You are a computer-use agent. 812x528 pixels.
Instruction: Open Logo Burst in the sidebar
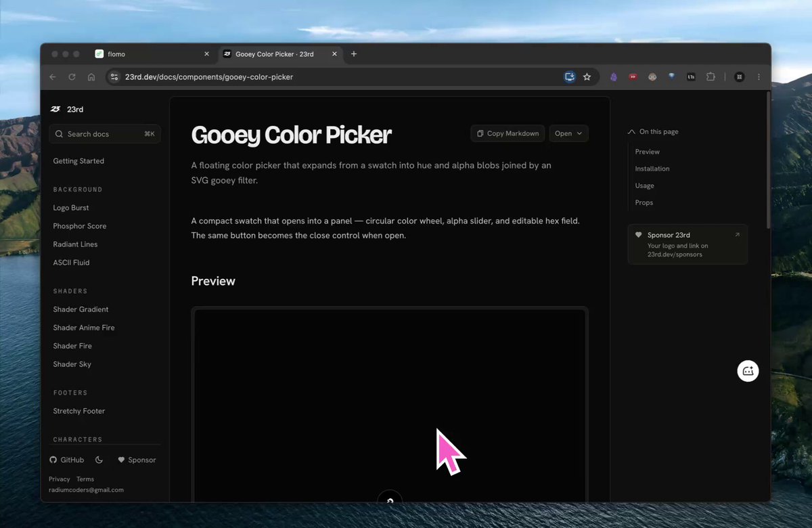tap(71, 208)
